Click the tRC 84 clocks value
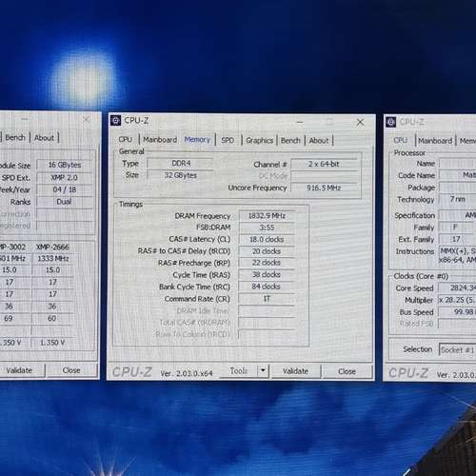Viewport: 476px width, 476px height. click(x=267, y=287)
